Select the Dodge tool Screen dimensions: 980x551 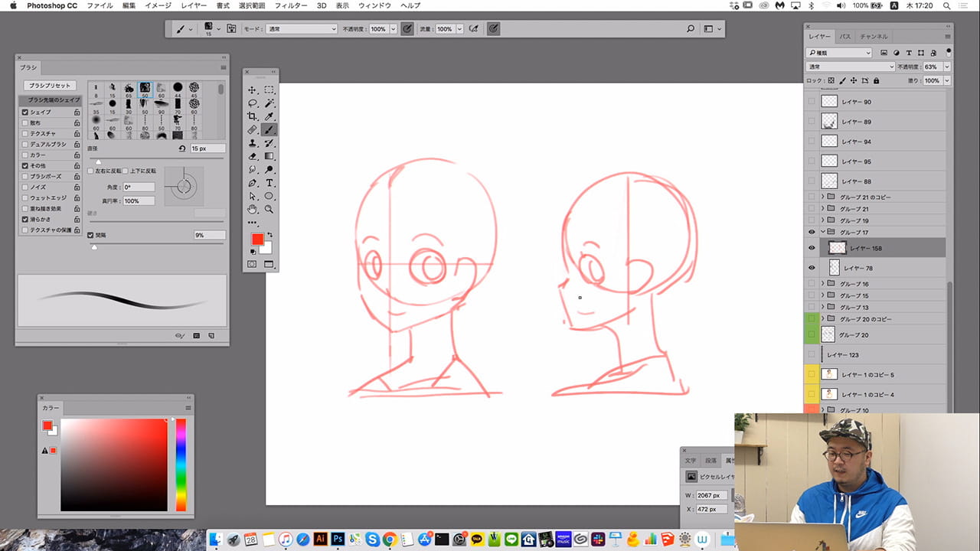[x=269, y=170]
